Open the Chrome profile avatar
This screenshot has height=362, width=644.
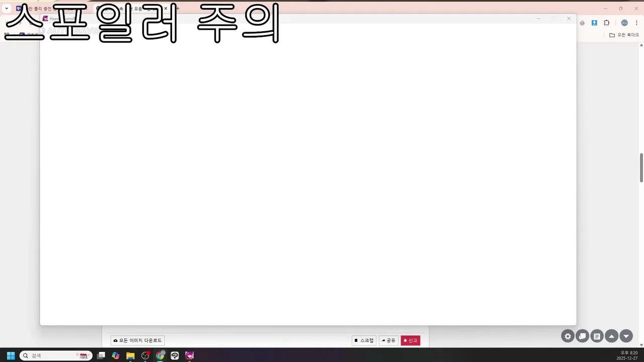coord(624,23)
